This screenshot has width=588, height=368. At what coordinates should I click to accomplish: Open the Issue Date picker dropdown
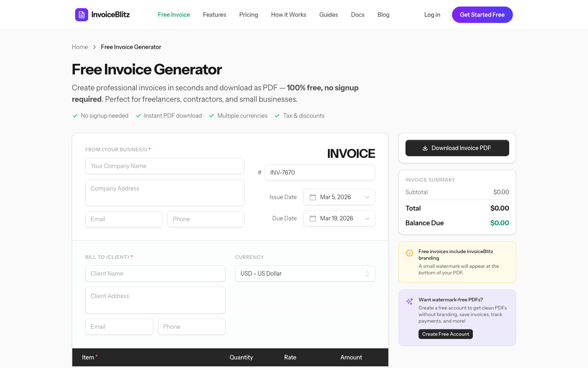[367, 197]
